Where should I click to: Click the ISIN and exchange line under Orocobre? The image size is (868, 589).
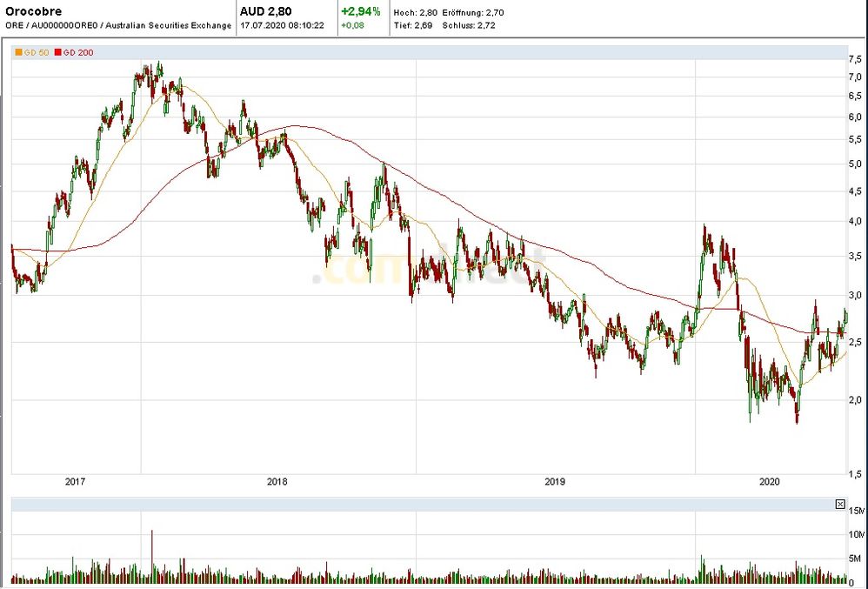tap(118, 25)
